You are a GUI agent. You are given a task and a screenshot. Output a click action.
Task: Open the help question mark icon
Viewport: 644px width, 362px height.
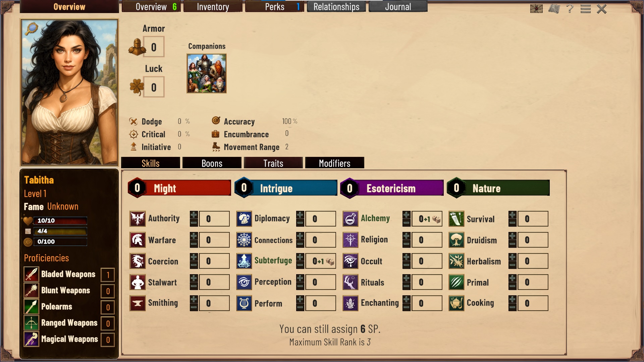click(570, 9)
